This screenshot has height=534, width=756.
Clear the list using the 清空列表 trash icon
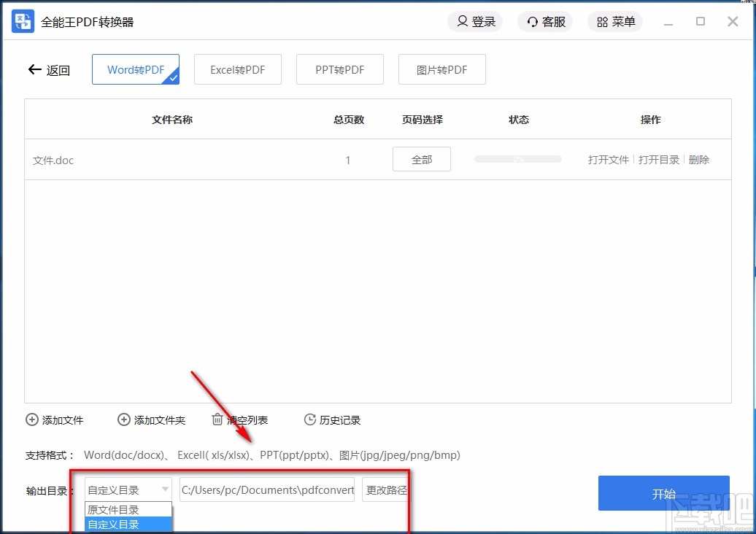(x=217, y=419)
